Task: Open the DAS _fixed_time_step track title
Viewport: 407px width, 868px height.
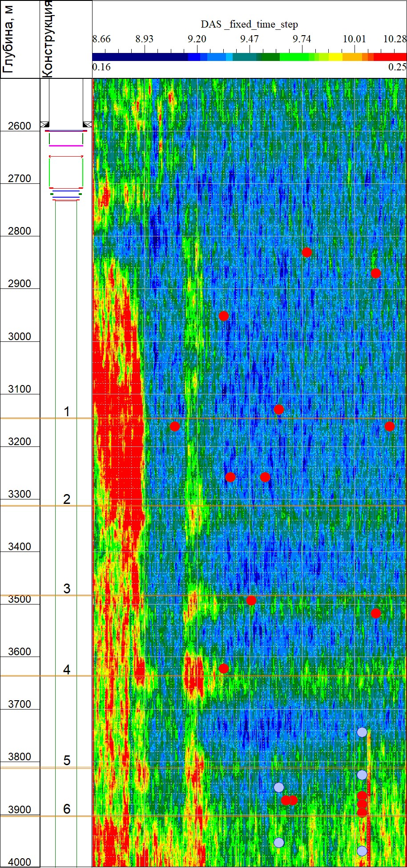Action: (249, 24)
